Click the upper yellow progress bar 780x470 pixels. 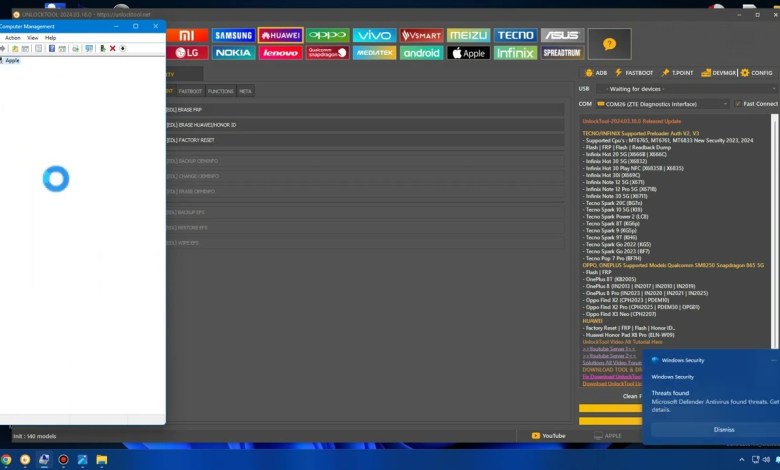(x=610, y=408)
